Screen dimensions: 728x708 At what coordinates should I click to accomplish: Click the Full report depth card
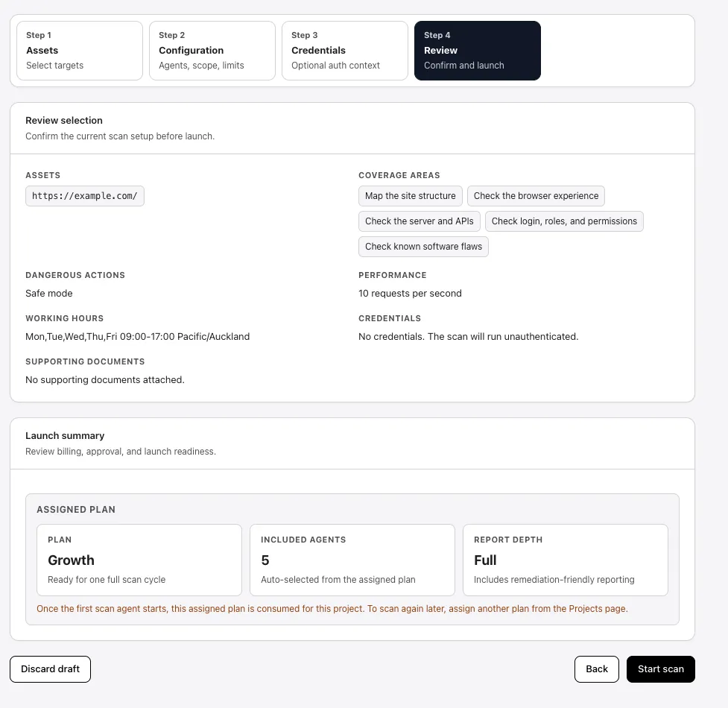[x=566, y=560]
